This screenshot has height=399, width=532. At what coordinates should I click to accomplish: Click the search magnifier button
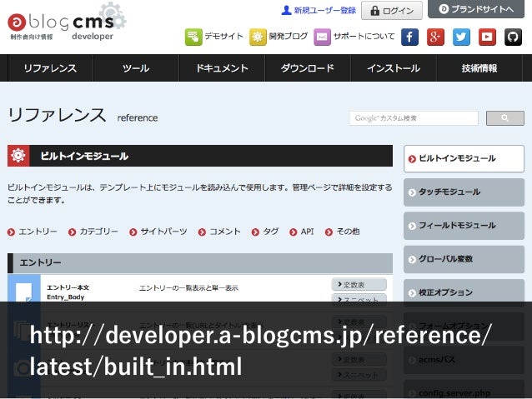[504, 118]
